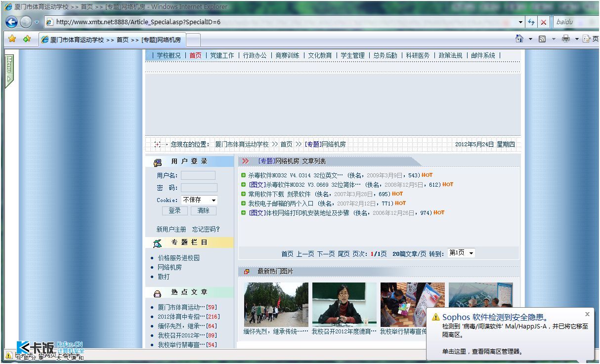Click the 登录 login button
The width and height of the screenshot is (600, 364).
tap(175, 210)
